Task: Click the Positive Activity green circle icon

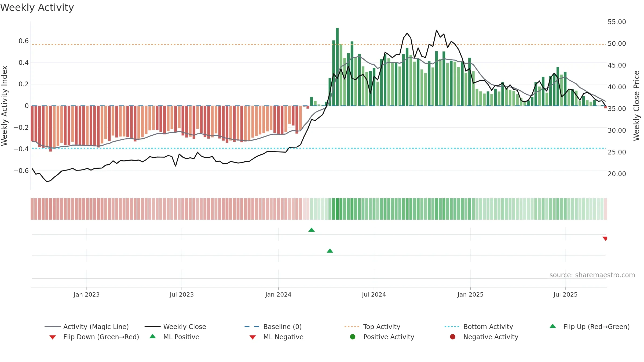Action: click(353, 337)
